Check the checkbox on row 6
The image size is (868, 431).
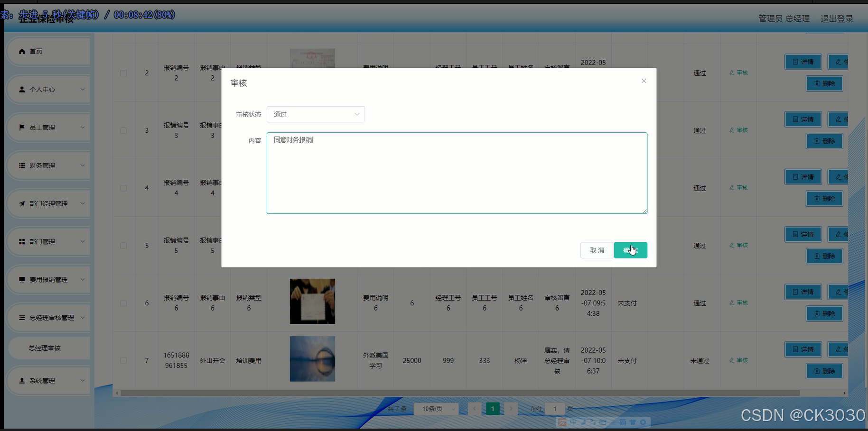coord(123,303)
